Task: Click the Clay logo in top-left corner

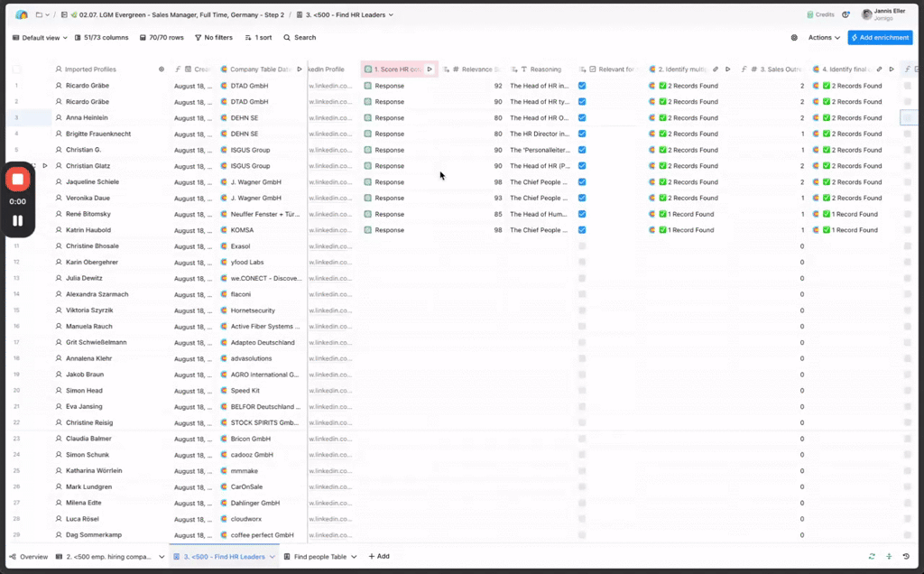Action: (x=22, y=14)
